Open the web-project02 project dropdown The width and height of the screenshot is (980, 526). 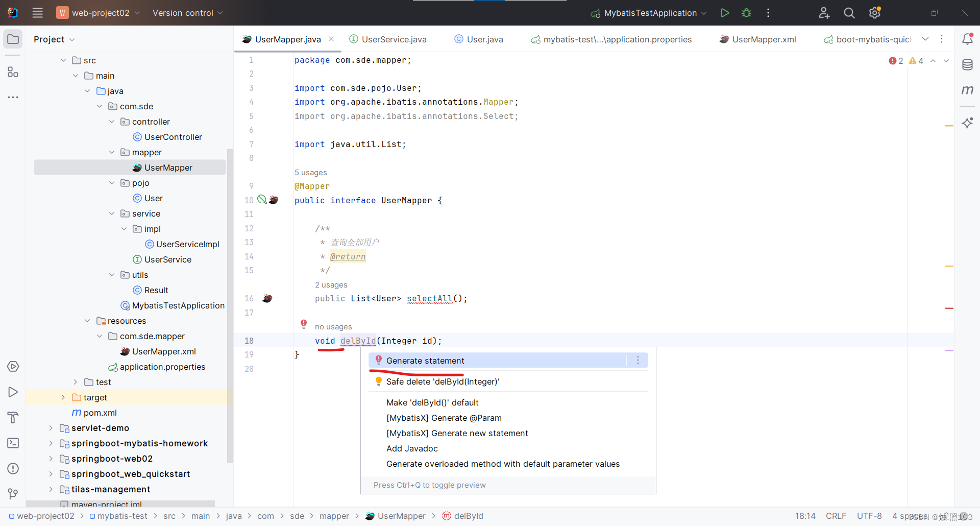click(x=98, y=13)
